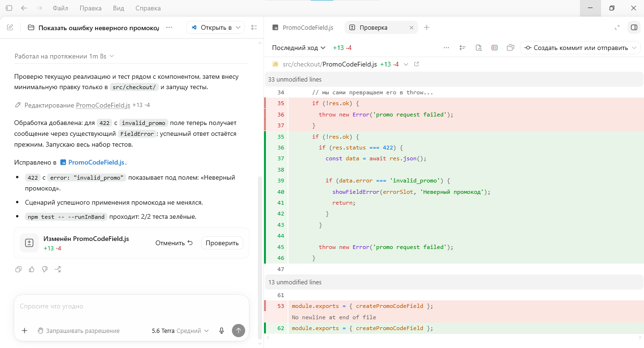This screenshot has height=348, width=644.
Task: Click the Спросите что угодно input field
Action: click(x=131, y=307)
